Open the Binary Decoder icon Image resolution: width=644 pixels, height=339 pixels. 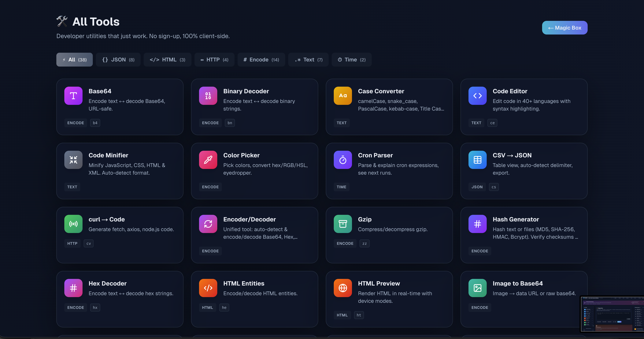tap(208, 96)
